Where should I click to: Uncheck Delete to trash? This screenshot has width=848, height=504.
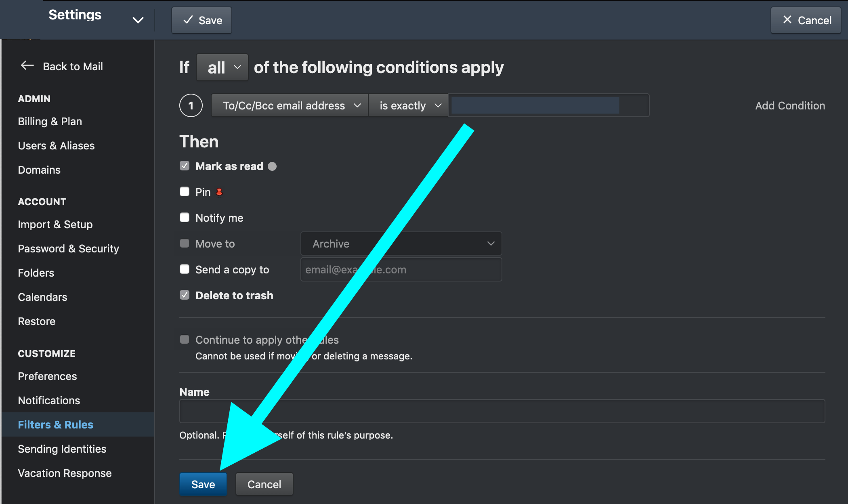[x=185, y=295]
